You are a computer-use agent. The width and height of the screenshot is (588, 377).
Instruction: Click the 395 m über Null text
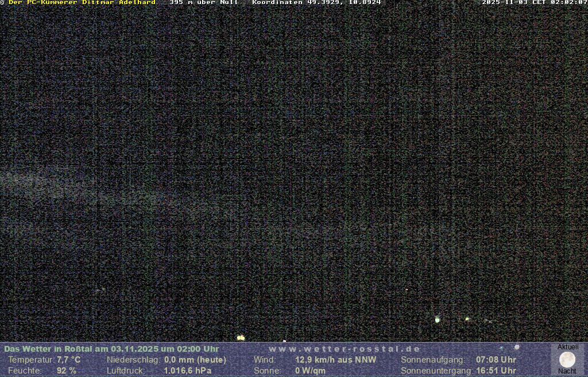203,3
